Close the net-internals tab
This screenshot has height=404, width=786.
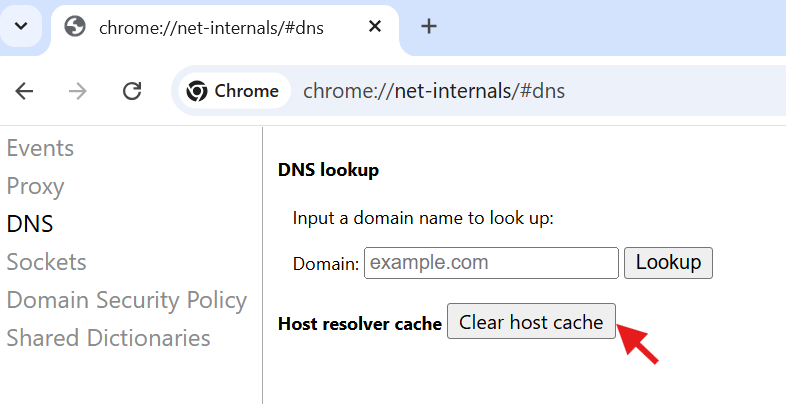tap(375, 27)
